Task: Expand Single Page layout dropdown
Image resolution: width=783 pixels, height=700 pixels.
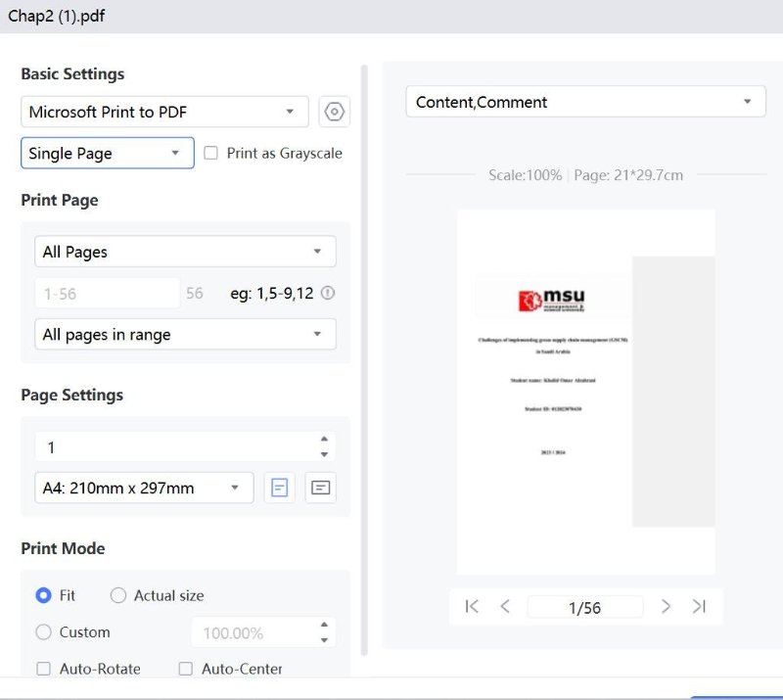Action: (x=108, y=154)
